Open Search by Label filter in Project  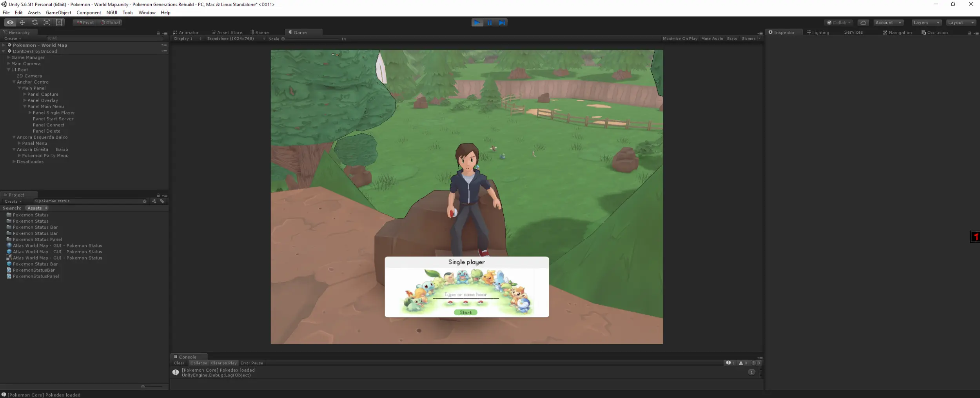(162, 201)
